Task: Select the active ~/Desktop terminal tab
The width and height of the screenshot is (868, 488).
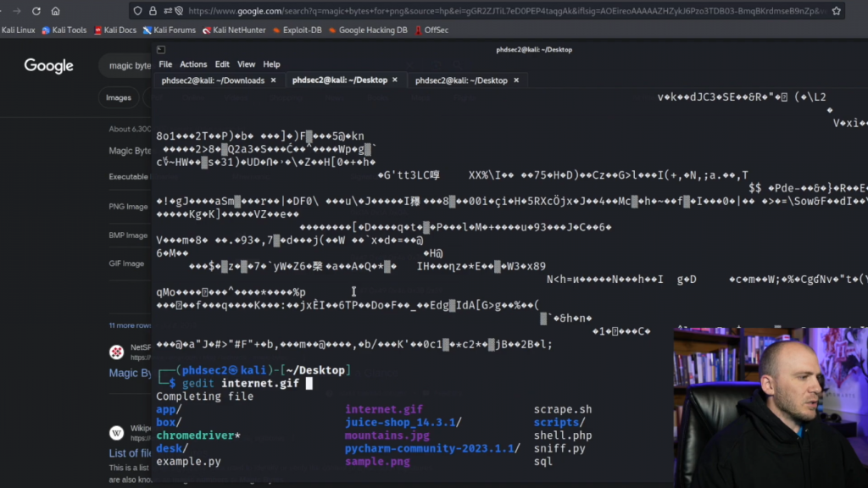Action: click(339, 80)
